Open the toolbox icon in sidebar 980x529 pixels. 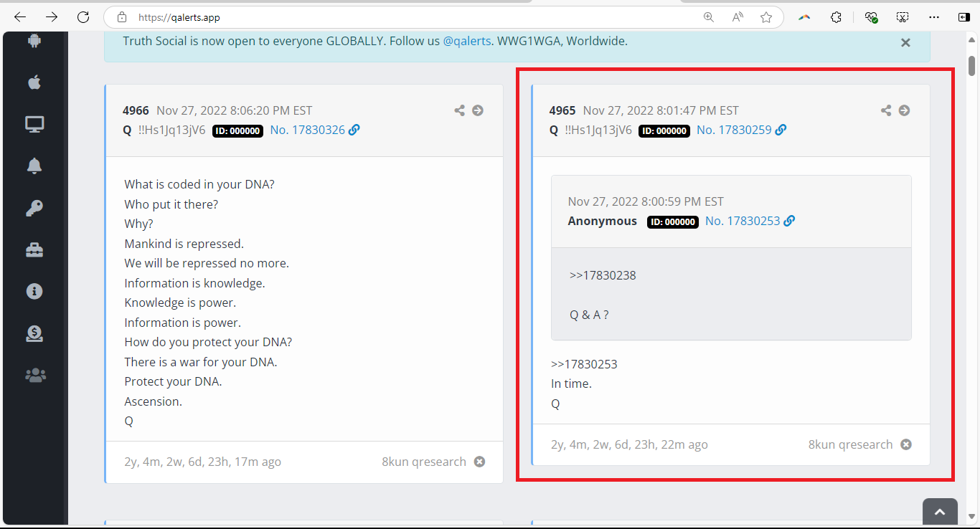pyautogui.click(x=34, y=249)
